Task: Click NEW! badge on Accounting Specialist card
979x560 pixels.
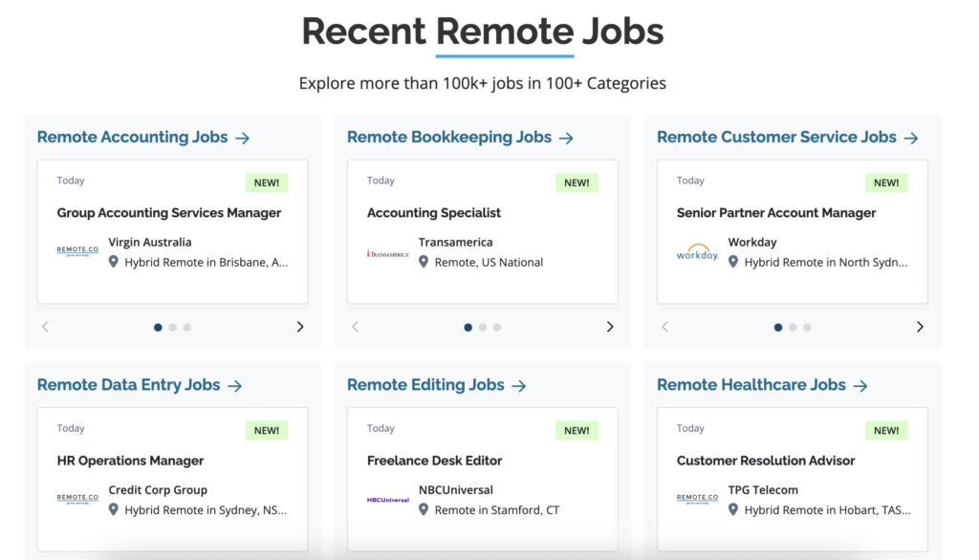Action: [577, 183]
